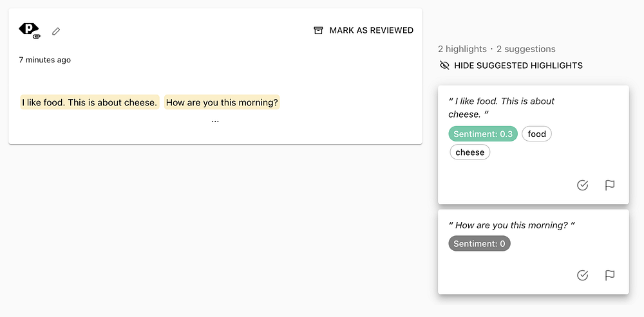The height and width of the screenshot is (317, 644).
Task: Flag the 'I like food' highlight
Action: 610,185
